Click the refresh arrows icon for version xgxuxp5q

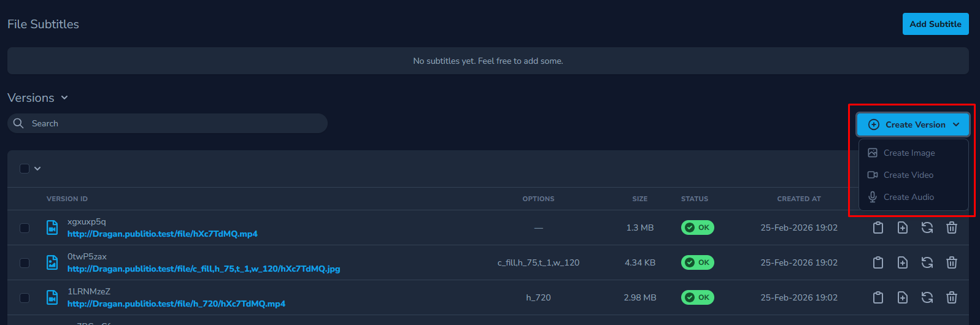point(927,227)
